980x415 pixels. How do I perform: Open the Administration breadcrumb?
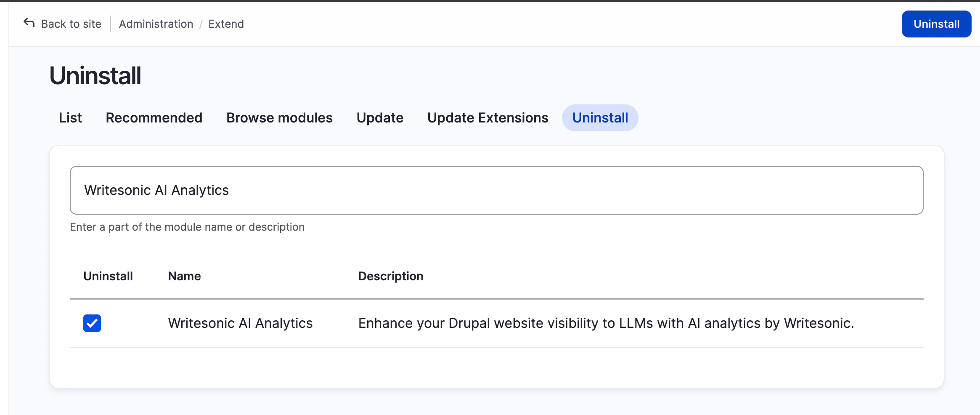click(156, 24)
